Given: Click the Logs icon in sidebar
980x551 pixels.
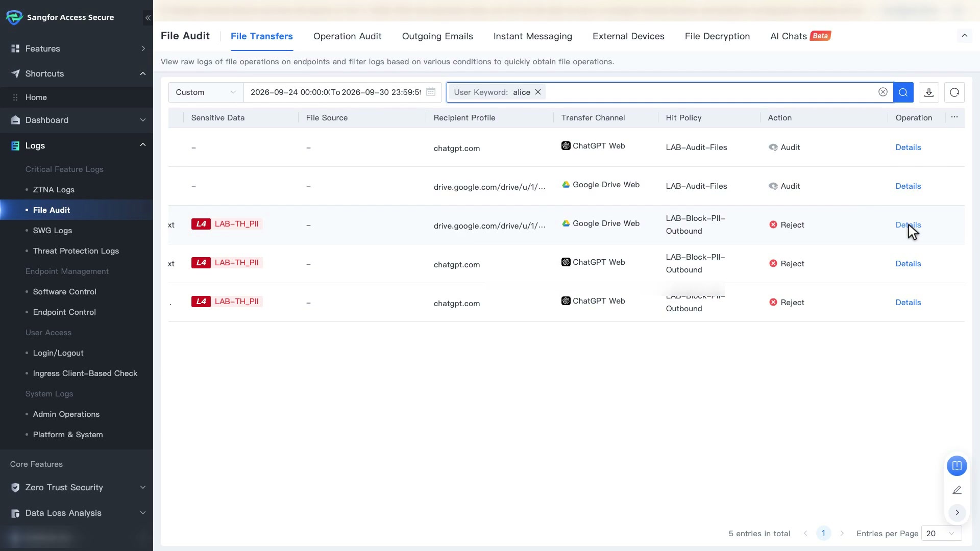Looking at the screenshot, I should pos(15,146).
